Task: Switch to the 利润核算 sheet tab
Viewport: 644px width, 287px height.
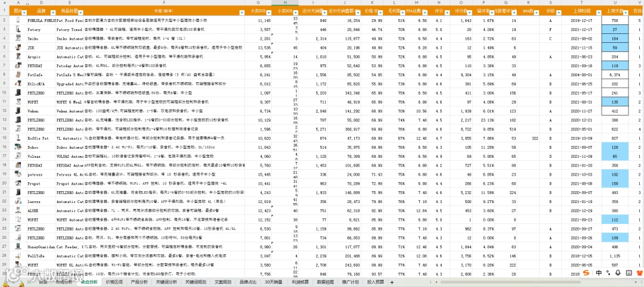Action: click(x=300, y=282)
